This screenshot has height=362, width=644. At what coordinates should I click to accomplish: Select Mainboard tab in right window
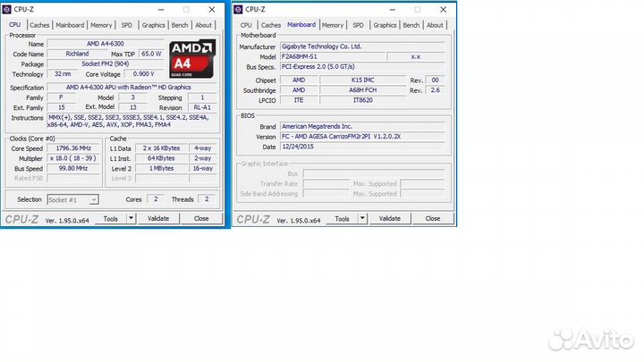click(x=301, y=25)
